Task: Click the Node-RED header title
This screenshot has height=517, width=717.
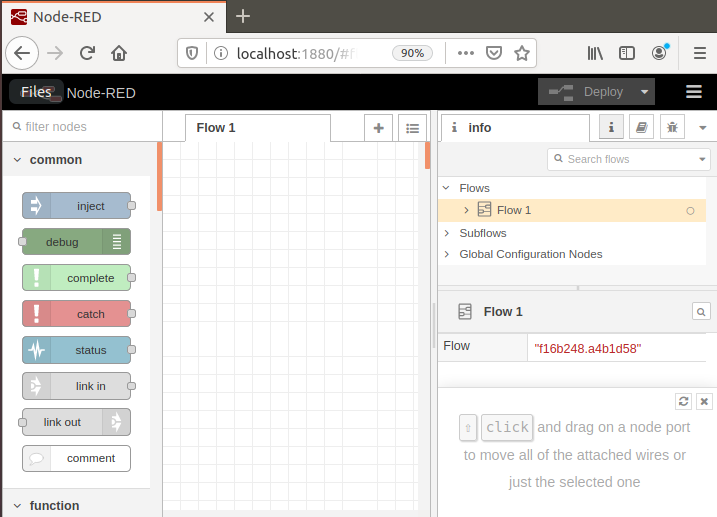Action: [101, 93]
